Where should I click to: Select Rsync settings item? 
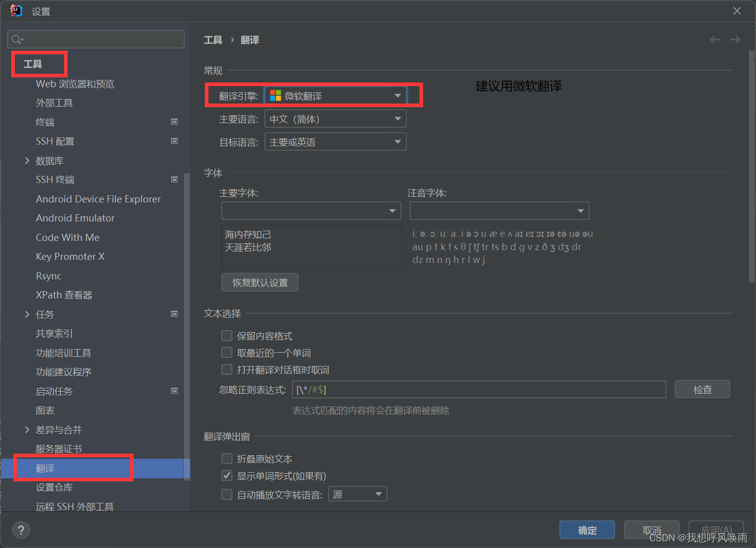(49, 276)
